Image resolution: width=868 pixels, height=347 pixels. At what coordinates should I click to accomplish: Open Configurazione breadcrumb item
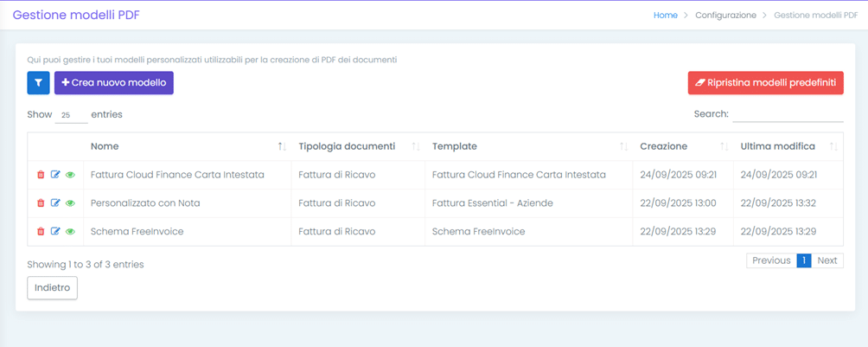click(x=725, y=15)
